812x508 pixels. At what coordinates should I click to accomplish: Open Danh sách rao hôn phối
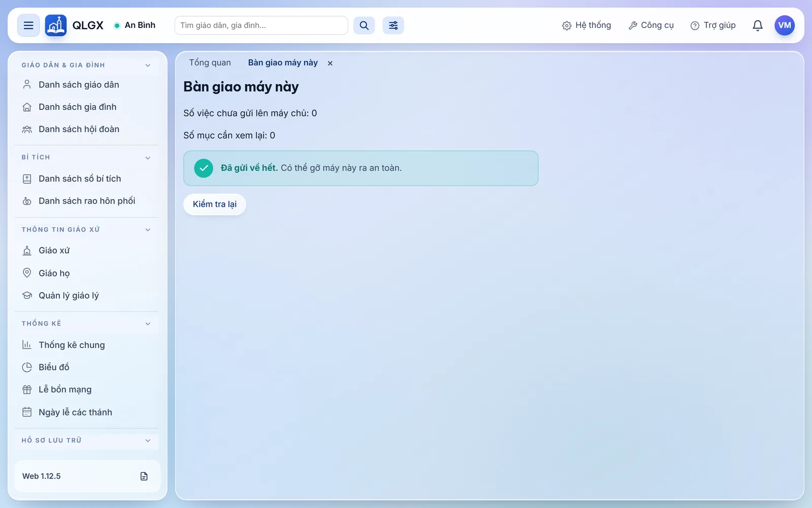(x=87, y=201)
